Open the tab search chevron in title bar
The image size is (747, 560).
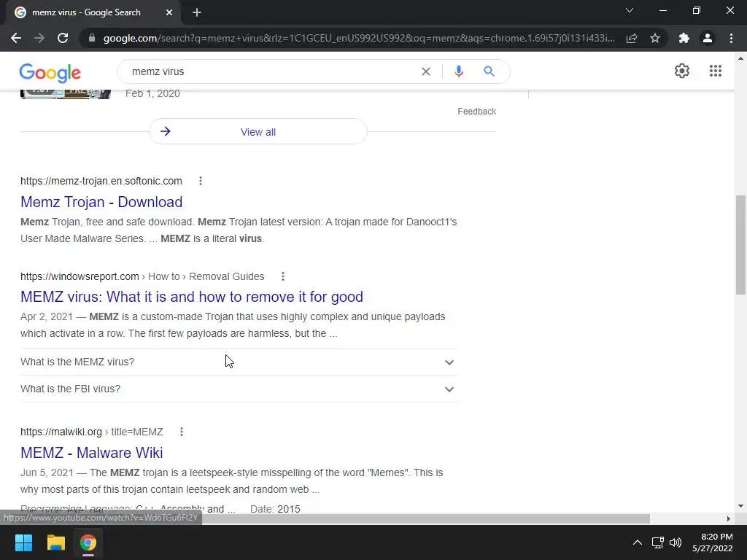[630, 10]
